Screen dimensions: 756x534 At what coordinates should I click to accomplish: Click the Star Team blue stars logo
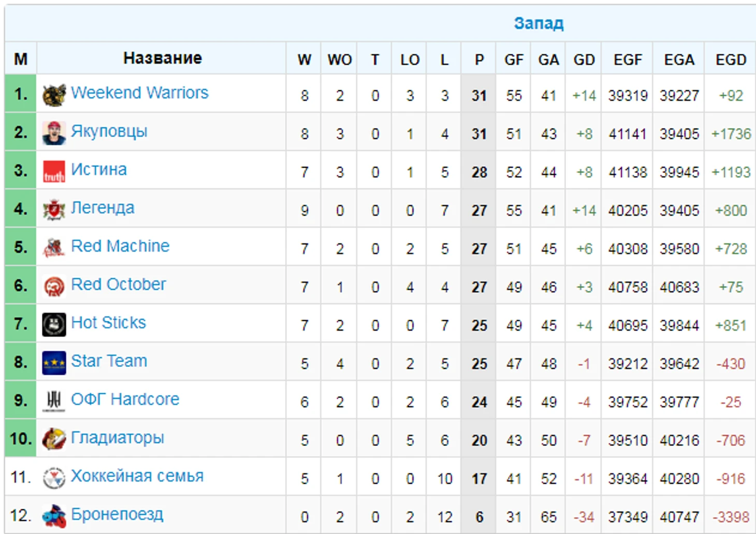pyautogui.click(x=54, y=363)
